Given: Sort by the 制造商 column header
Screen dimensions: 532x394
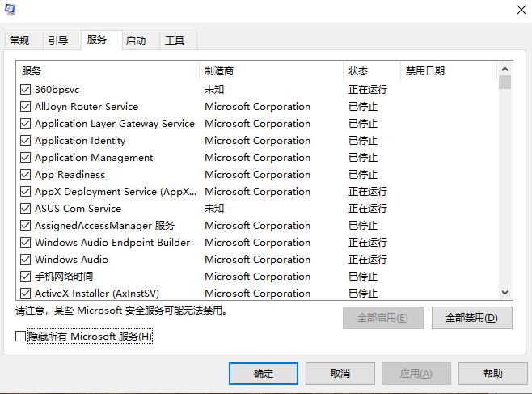Looking at the screenshot, I should pos(272,71).
